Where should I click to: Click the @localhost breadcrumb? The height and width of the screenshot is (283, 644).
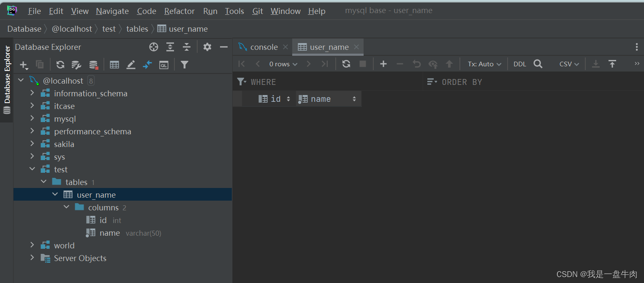coord(72,29)
